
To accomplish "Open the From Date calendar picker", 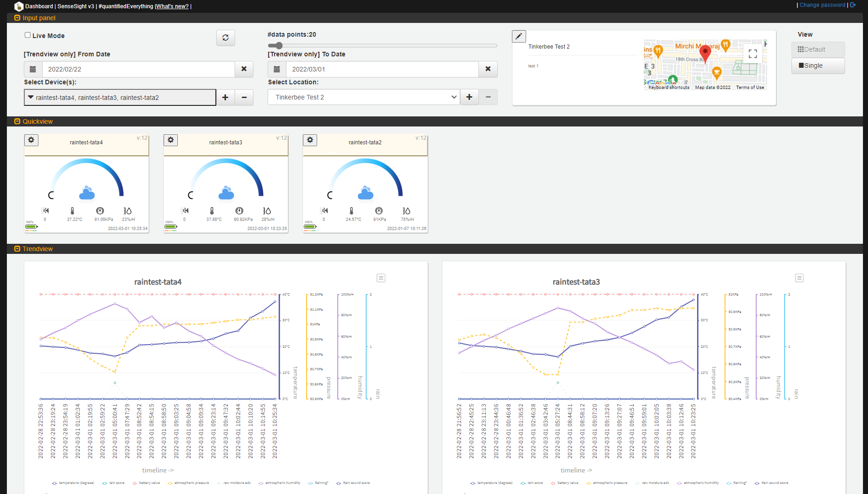I will pyautogui.click(x=33, y=69).
